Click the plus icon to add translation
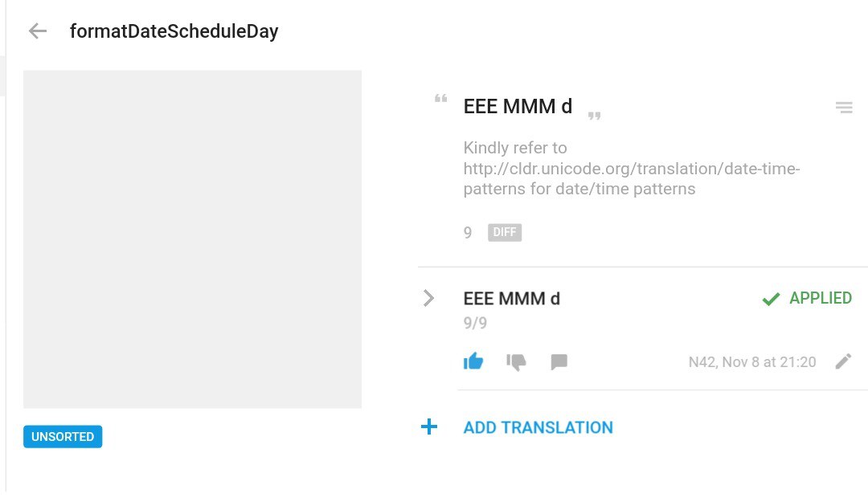 429,426
